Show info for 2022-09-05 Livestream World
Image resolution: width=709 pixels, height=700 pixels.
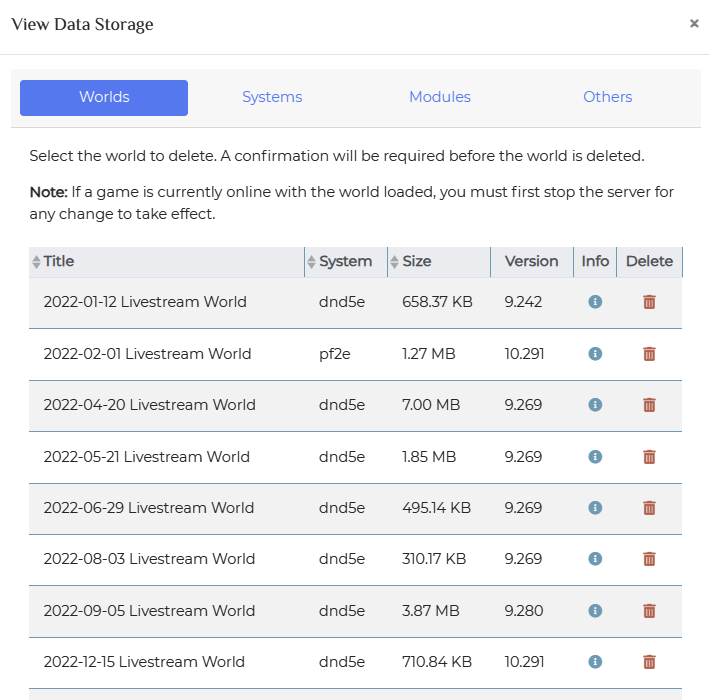(x=595, y=611)
